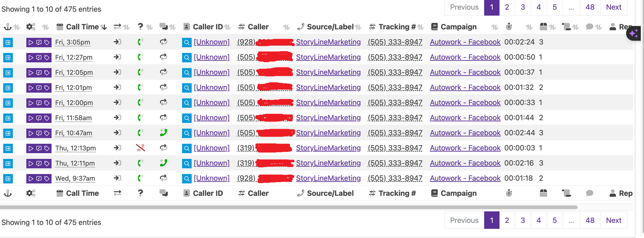The image size is (644, 238).
Task: Play the recording for the Fri 3:05pm call
Action: [31, 42]
